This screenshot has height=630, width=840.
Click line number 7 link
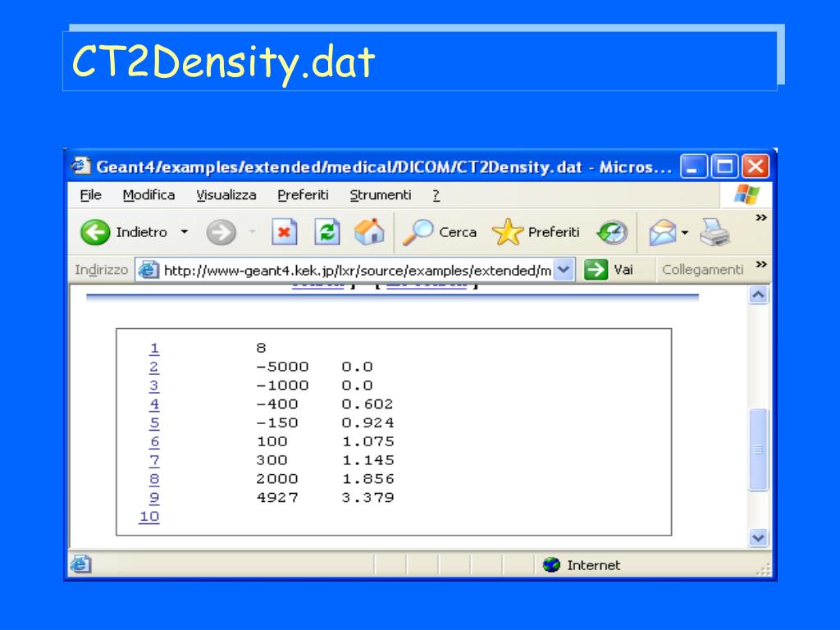[154, 461]
